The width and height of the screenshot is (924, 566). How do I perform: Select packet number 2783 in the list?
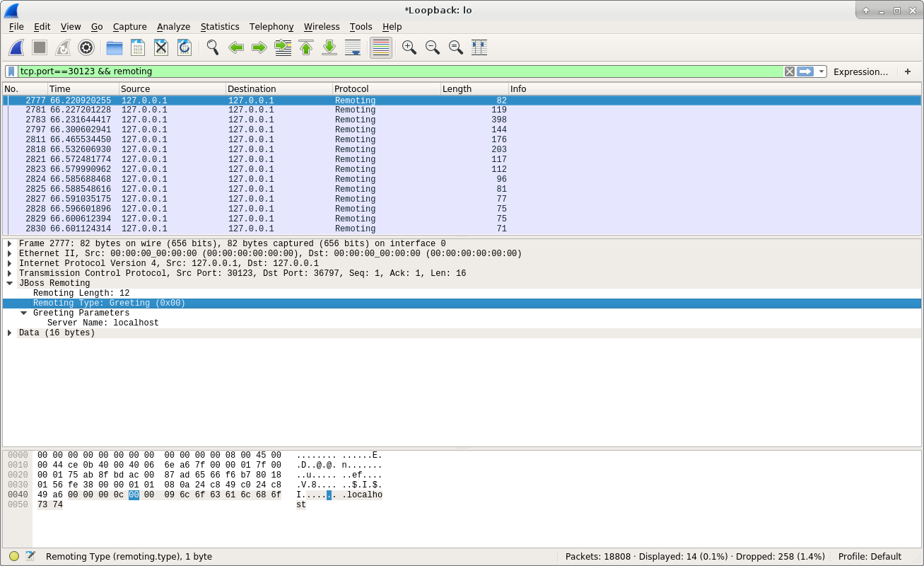462,120
